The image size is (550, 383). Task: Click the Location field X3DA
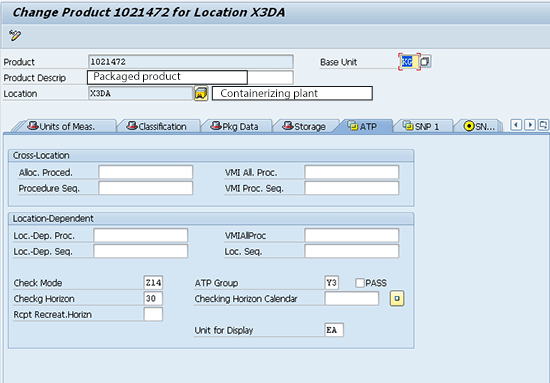(140, 94)
